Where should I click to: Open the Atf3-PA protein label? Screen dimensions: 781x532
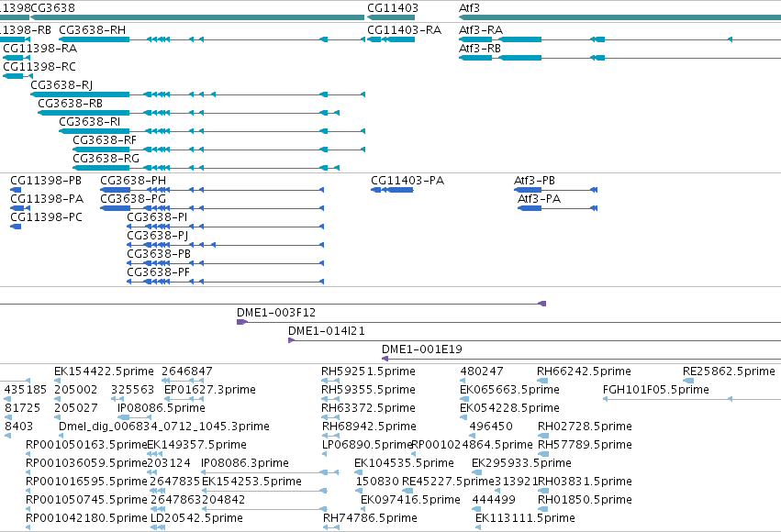point(539,198)
